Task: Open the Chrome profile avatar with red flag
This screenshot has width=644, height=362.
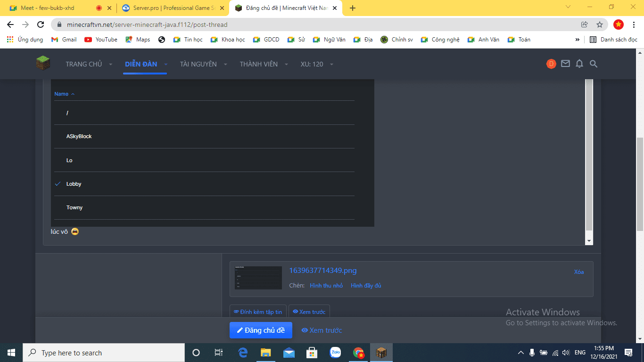Action: pyautogui.click(x=619, y=25)
